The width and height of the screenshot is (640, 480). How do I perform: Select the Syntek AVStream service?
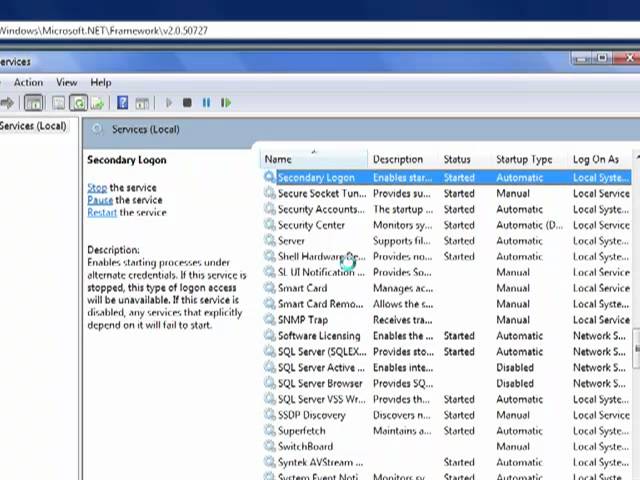(x=447, y=462)
